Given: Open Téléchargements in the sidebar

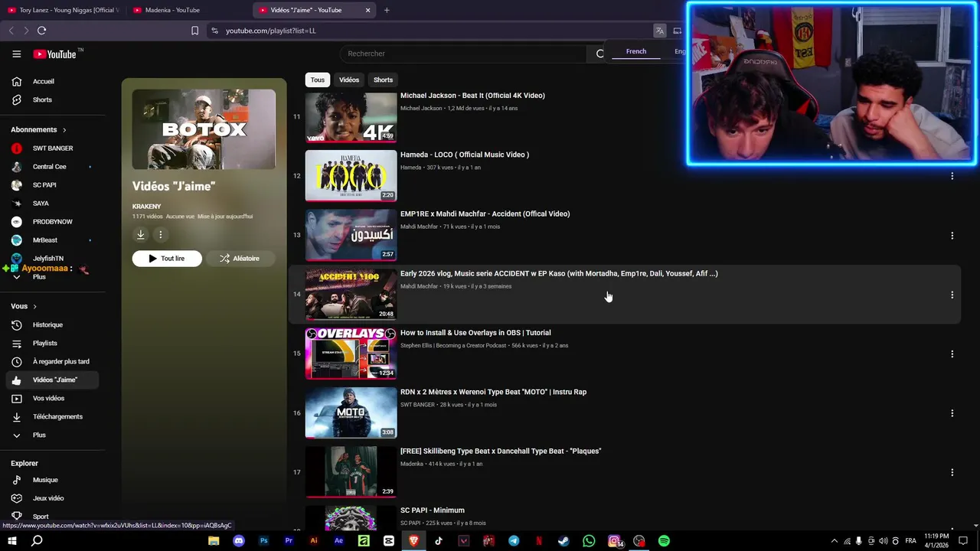Looking at the screenshot, I should pyautogui.click(x=57, y=416).
